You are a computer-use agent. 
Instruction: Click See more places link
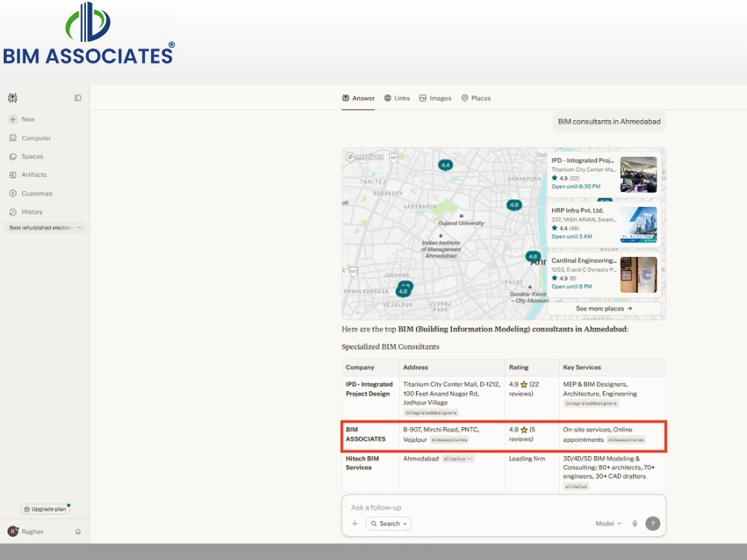click(x=604, y=308)
